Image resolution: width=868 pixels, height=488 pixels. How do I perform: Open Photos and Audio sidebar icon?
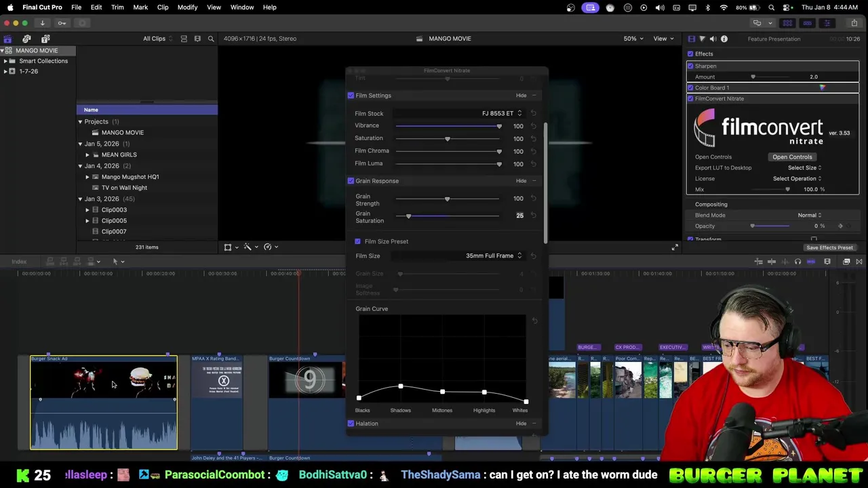[x=26, y=39]
